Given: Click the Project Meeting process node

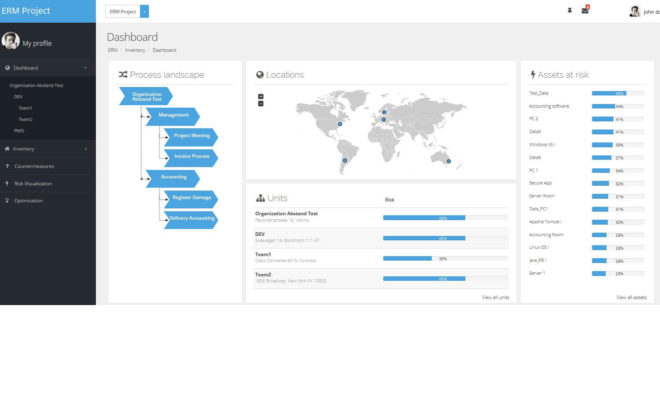Looking at the screenshot, I should [191, 137].
